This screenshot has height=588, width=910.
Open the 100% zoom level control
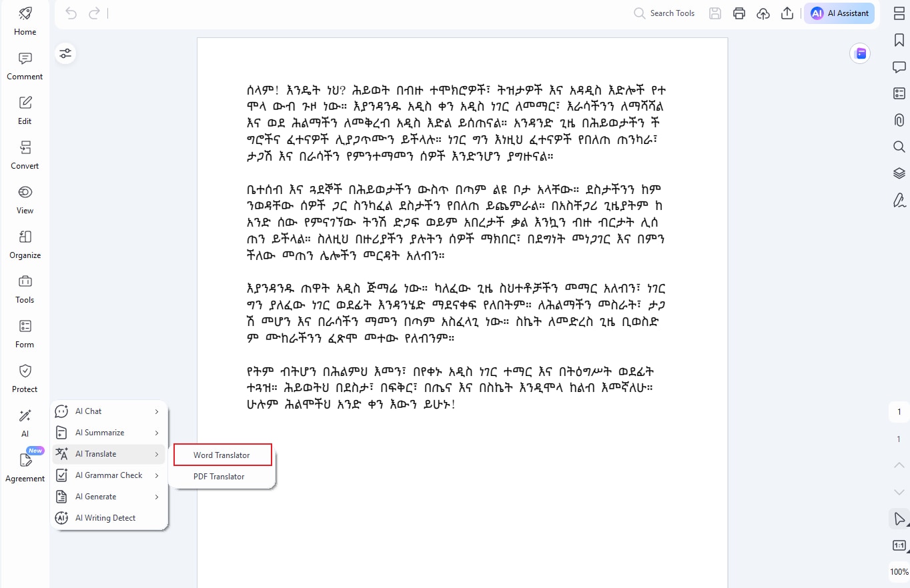(x=899, y=572)
